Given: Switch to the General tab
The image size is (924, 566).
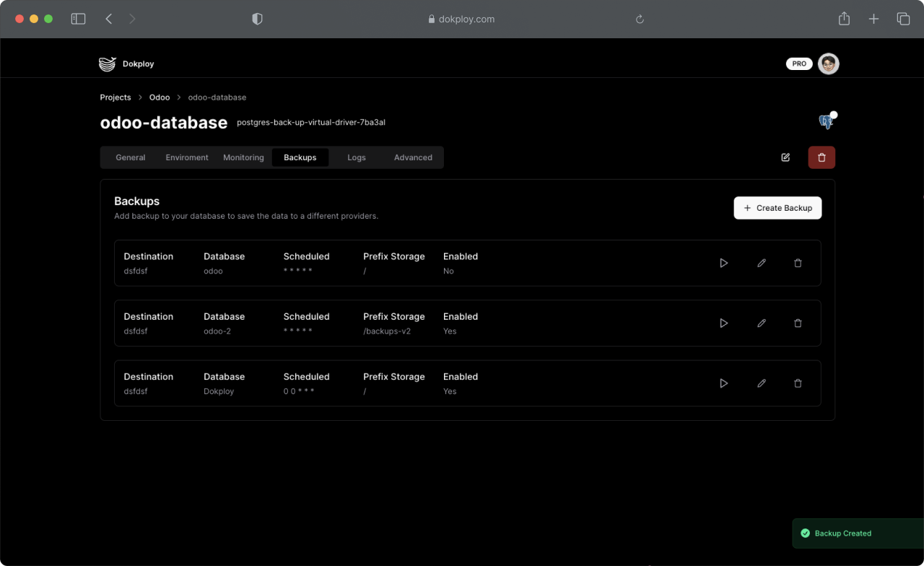Looking at the screenshot, I should [131, 157].
